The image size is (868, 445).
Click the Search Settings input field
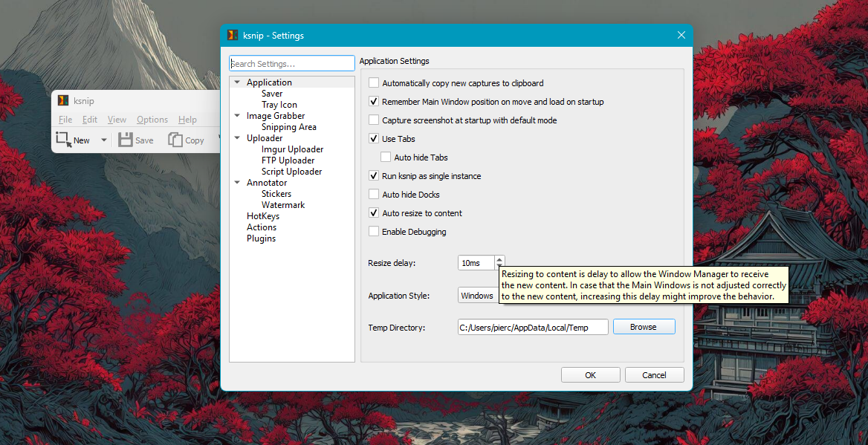(292, 63)
